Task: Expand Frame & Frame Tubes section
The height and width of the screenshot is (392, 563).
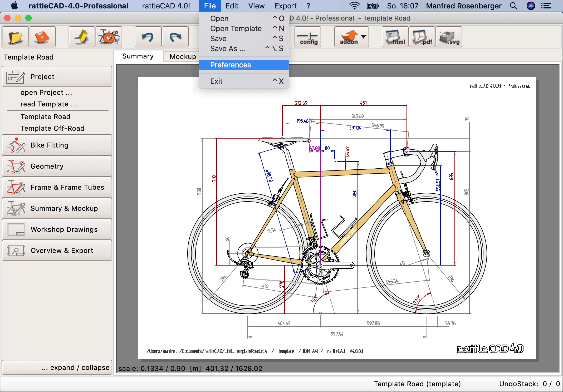Action: (57, 187)
